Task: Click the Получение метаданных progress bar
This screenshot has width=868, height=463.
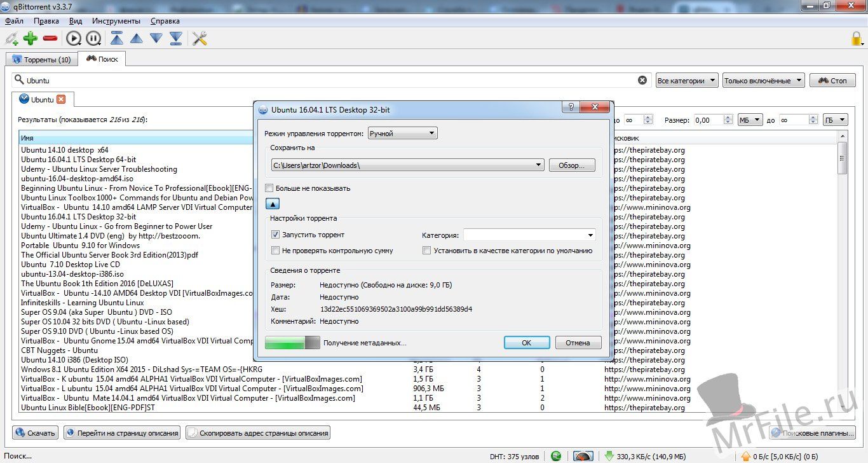Action: 292,342
